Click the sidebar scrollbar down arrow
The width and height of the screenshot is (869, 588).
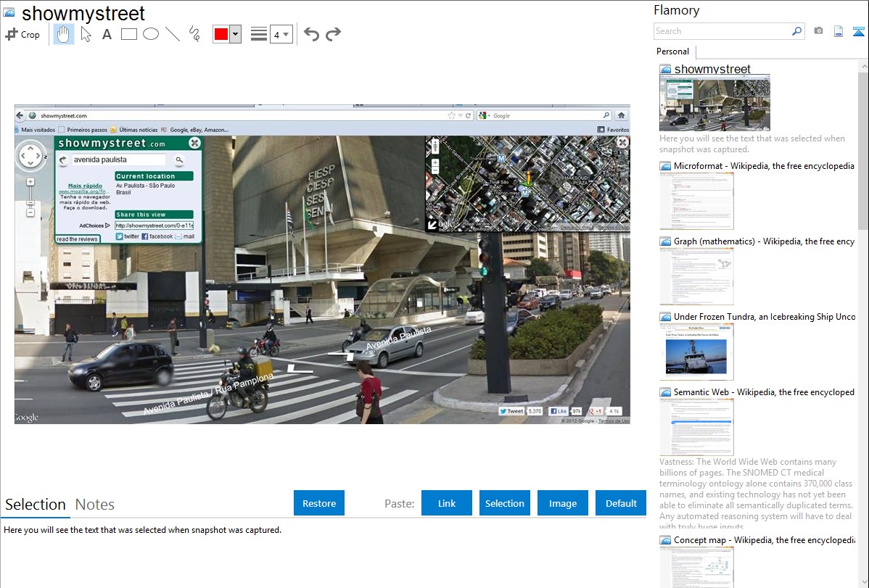[x=863, y=582]
